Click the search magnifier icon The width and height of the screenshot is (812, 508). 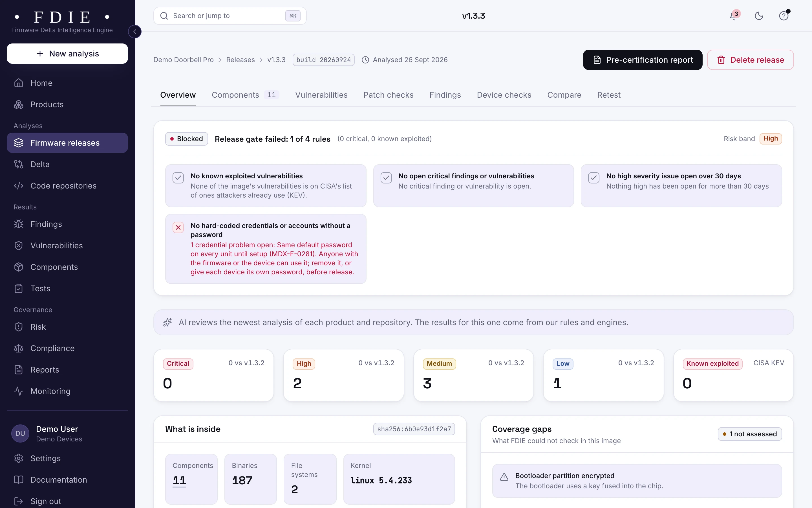click(x=164, y=16)
